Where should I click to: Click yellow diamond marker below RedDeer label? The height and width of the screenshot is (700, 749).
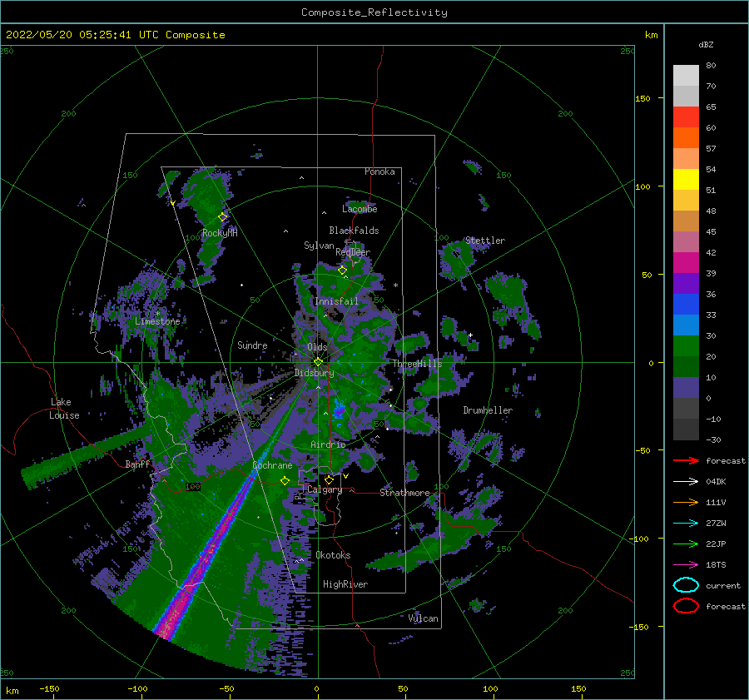coord(342,271)
